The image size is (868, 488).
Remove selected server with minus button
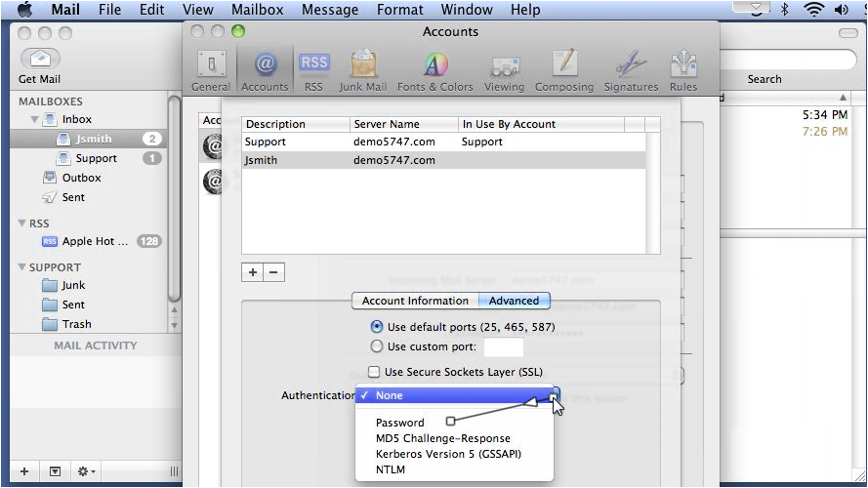click(x=273, y=272)
